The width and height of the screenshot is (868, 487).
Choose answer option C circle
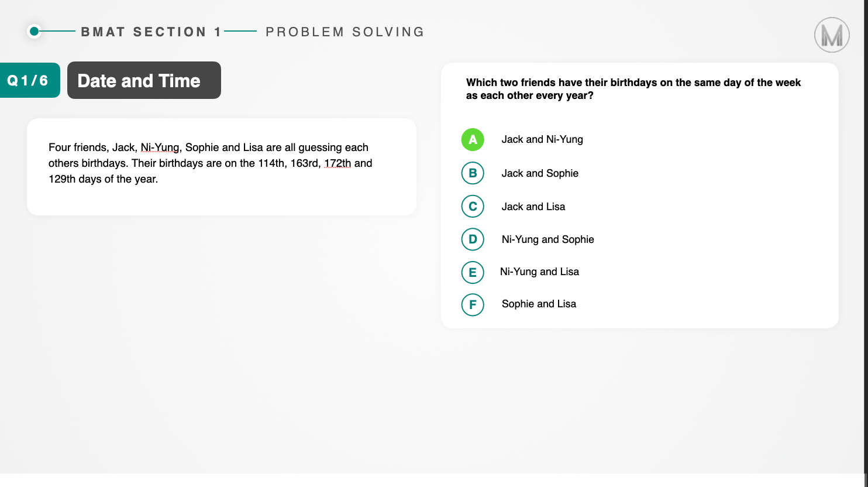473,207
